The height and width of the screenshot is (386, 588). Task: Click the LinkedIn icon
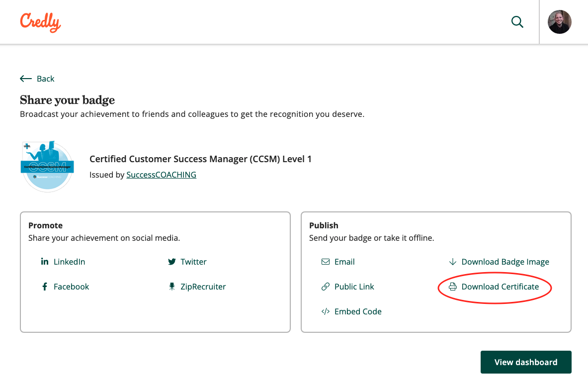[x=45, y=262]
